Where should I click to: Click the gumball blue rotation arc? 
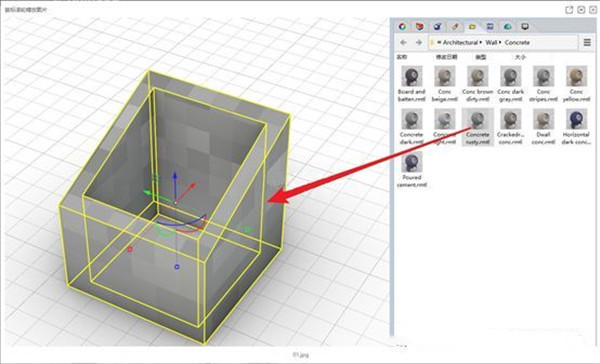point(180,225)
